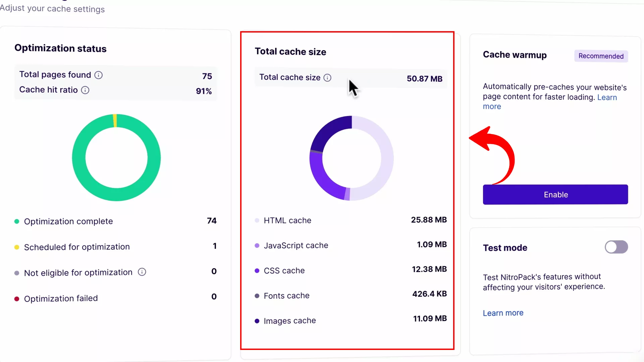Image resolution: width=644 pixels, height=362 pixels.
Task: Click the info icon beside Not eligible for optimization
Action: tap(142, 272)
